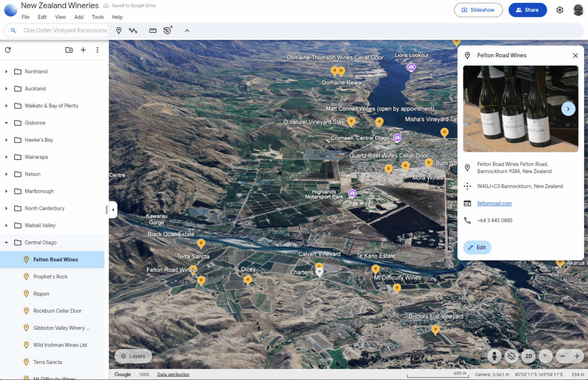588x380 pixels.
Task: Expand the Waitaki Valley folder
Action: 6,225
